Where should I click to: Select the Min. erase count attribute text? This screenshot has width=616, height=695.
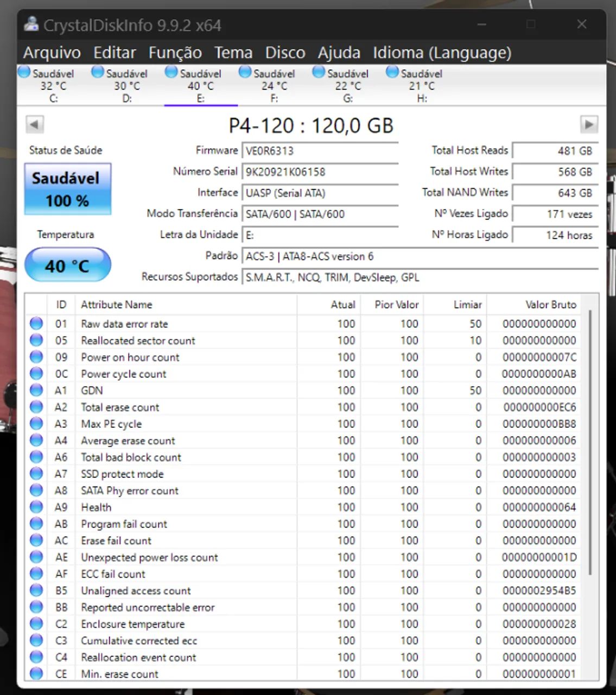119,674
